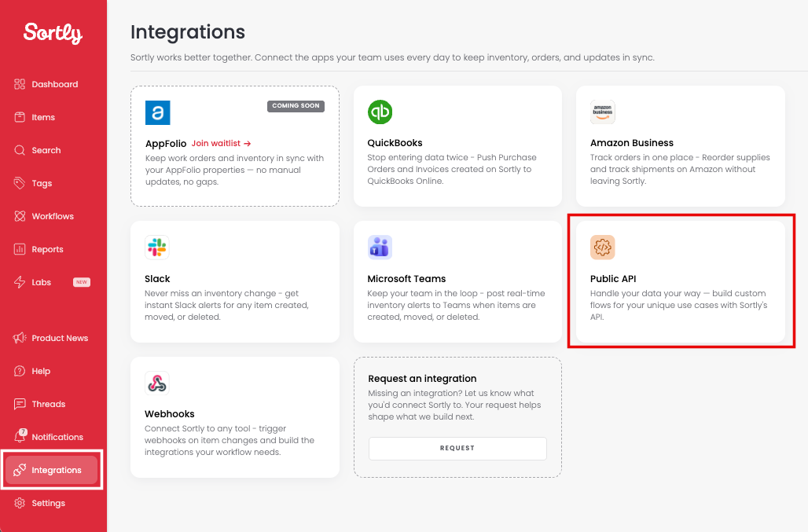Screen dimensions: 808x532
Task: Click the Webhooks description text
Action: 230,440
